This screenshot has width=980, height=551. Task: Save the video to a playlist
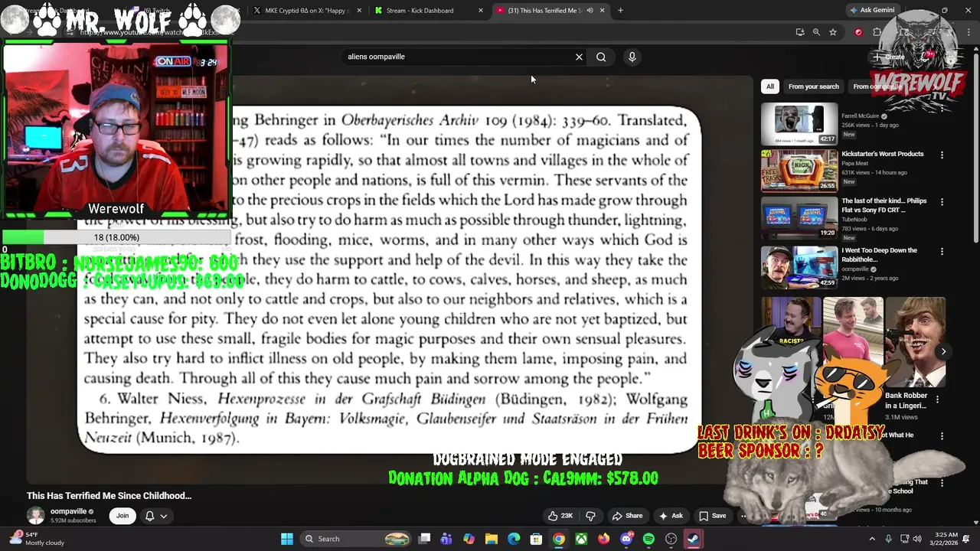tap(712, 516)
